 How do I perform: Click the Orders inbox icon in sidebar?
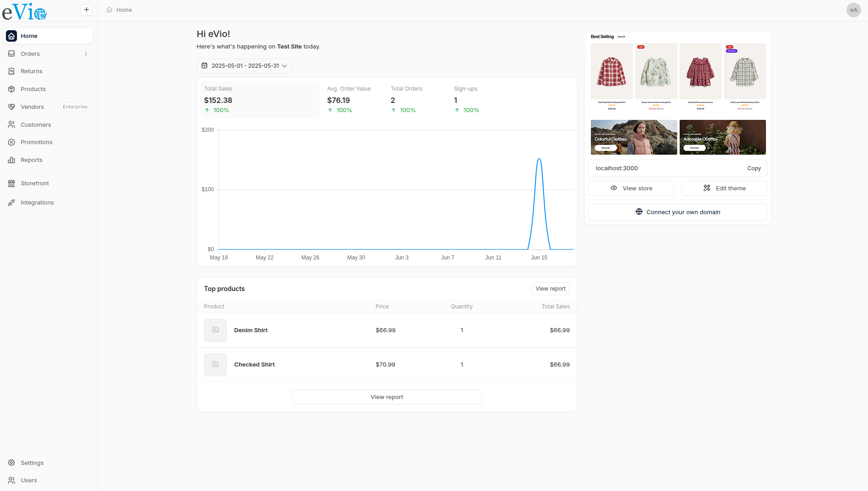[x=11, y=54]
